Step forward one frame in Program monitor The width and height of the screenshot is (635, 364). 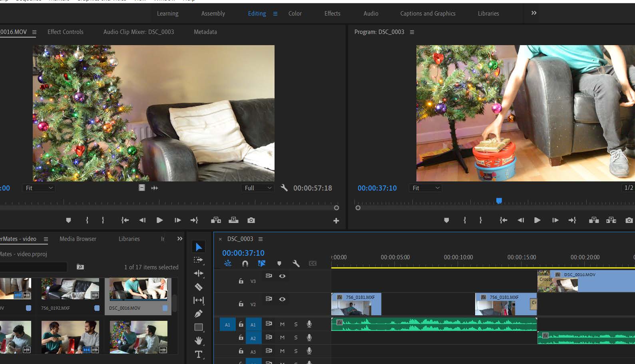click(x=555, y=220)
